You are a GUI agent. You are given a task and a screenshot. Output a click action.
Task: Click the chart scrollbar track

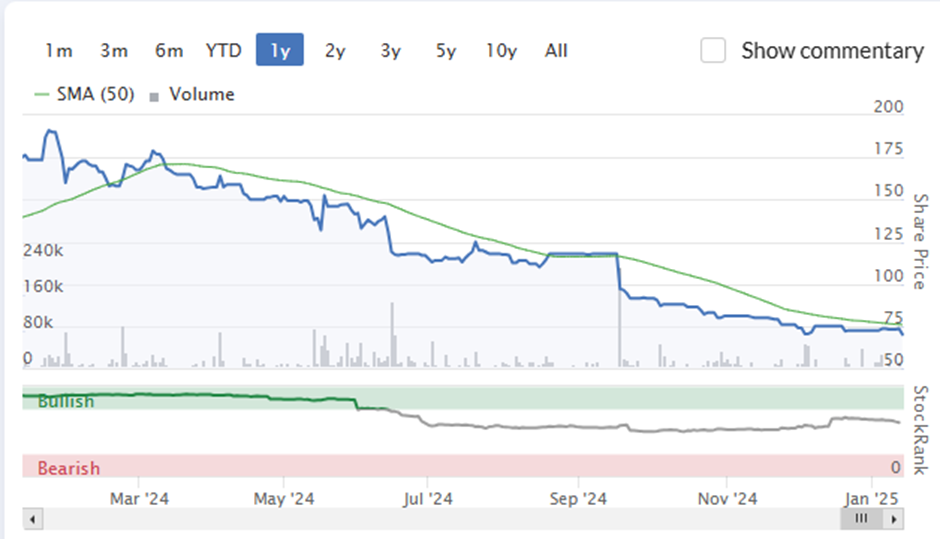pos(441,519)
